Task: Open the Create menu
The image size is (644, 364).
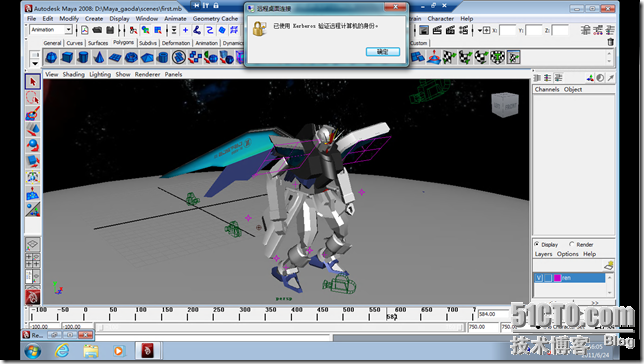Action: [94, 18]
